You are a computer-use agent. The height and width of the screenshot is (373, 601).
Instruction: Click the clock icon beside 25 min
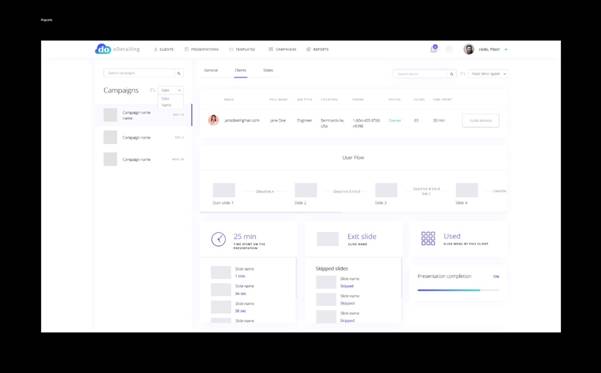coord(218,239)
